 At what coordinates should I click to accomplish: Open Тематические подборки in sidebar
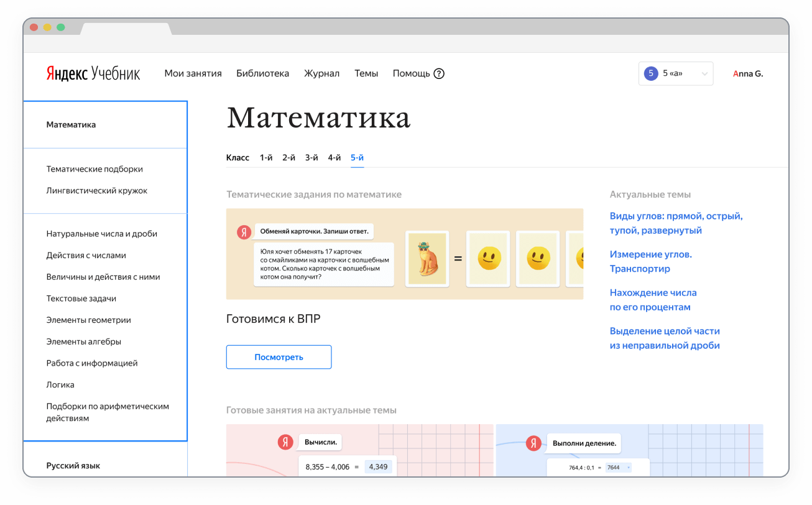[x=95, y=169]
